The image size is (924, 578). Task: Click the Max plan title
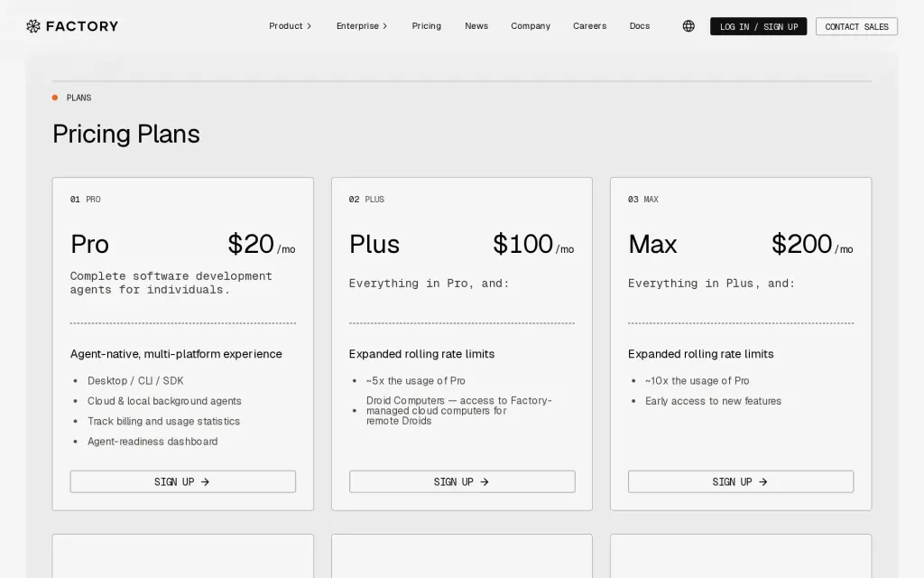(652, 244)
